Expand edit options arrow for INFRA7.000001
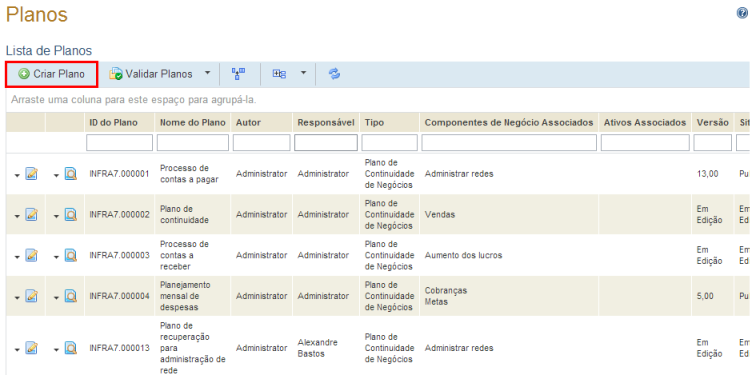Screen dimensions: 756x375 click(x=17, y=175)
